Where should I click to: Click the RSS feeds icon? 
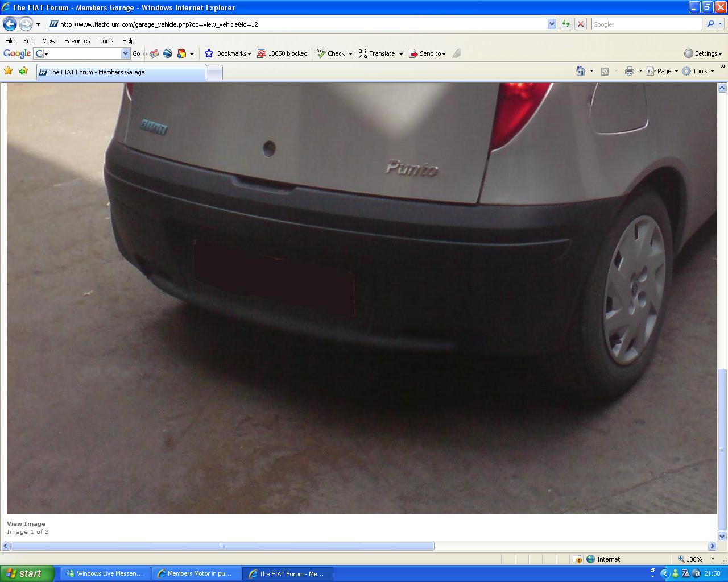click(x=605, y=71)
